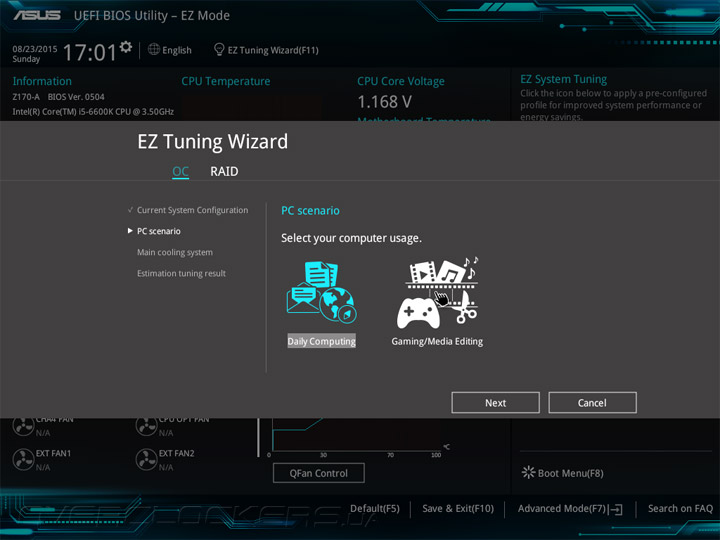The width and height of the screenshot is (720, 540).
Task: Click Select your computer usage text
Action: point(351,238)
